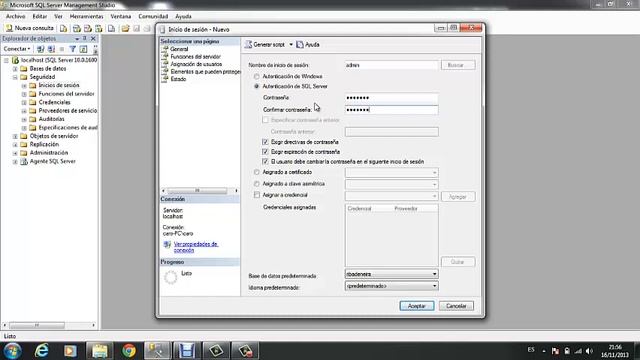The width and height of the screenshot is (640, 360).
Task: Click the Ayuda icon in the dialog toolbar
Action: 300,44
